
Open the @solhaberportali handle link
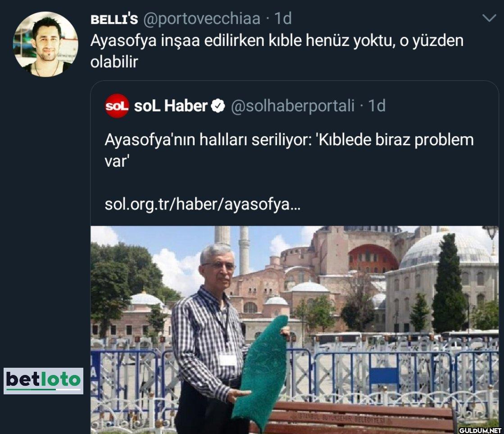tap(292, 106)
